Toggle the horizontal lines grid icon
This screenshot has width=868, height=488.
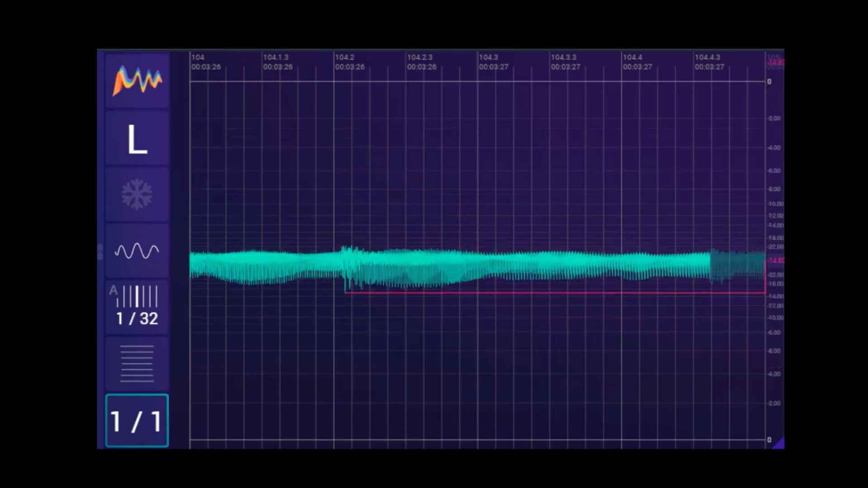point(137,363)
